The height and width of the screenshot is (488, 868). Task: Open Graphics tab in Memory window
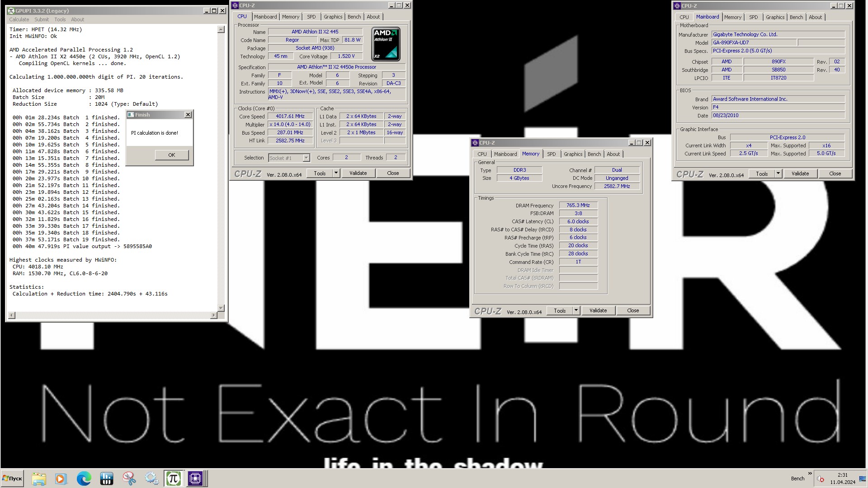point(573,154)
